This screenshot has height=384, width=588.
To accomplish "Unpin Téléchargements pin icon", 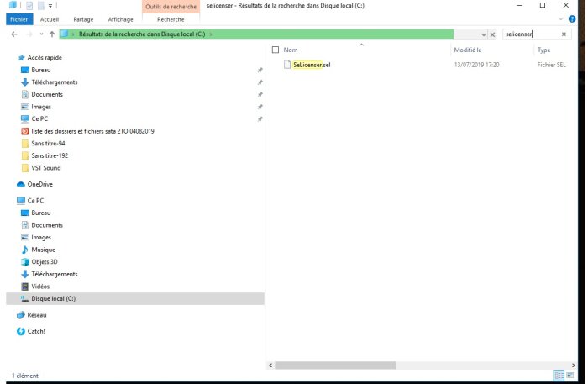I will point(260,82).
